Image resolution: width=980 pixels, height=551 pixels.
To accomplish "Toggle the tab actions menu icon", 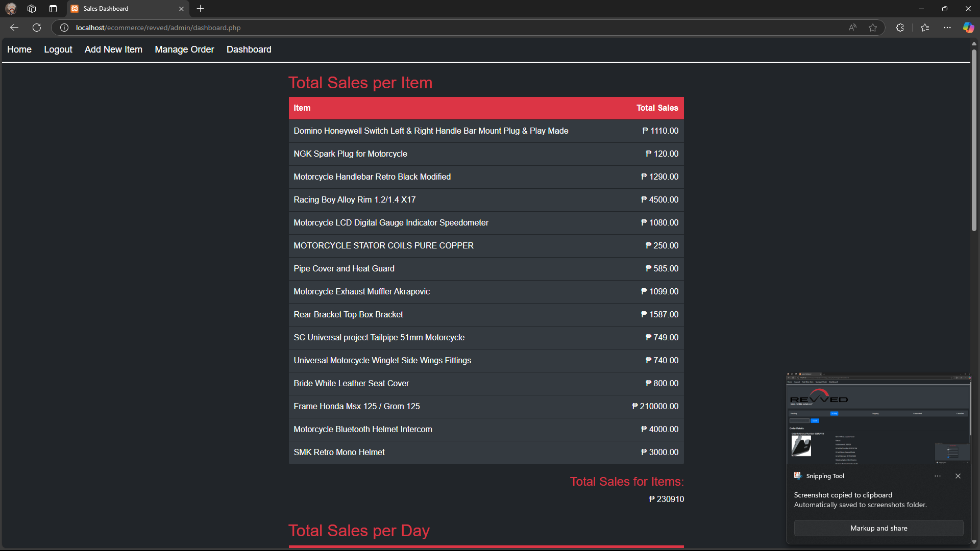I will [x=53, y=9].
